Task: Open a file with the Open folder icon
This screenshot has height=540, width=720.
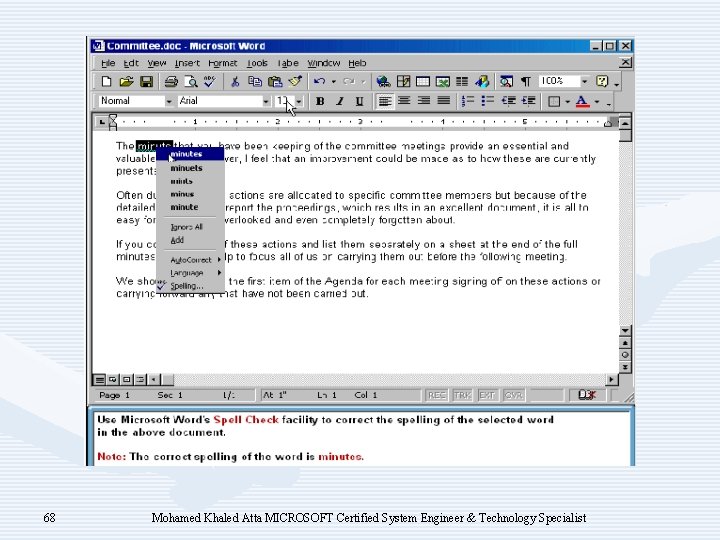Action: tap(126, 82)
